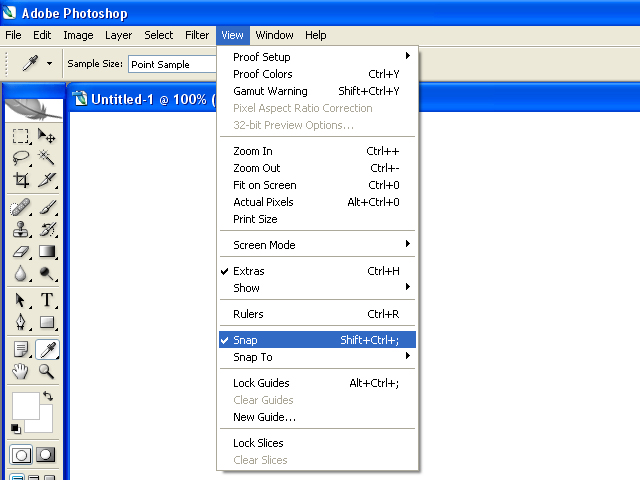This screenshot has height=480, width=640.
Task: Open the tool preset picker arrow
Action: click(x=49, y=64)
